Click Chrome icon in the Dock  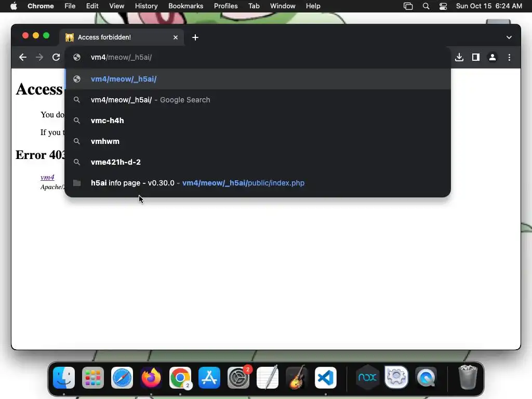(x=180, y=378)
